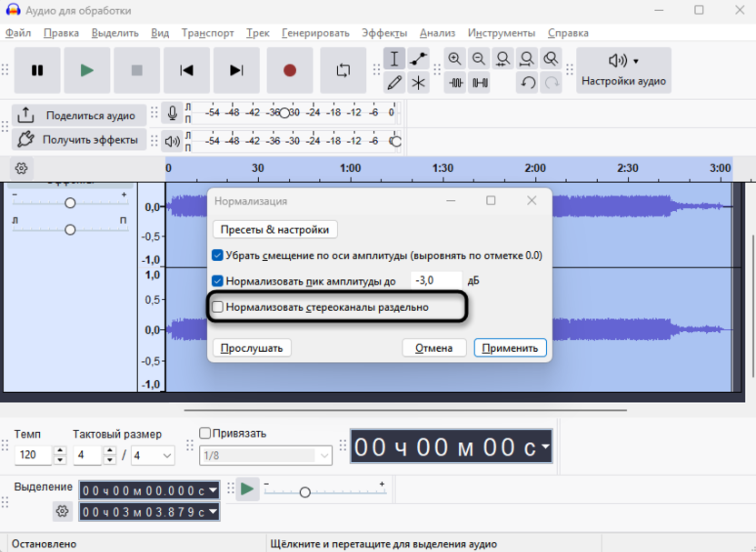Click the Zoom In magnifier
756x552 pixels.
(x=454, y=59)
